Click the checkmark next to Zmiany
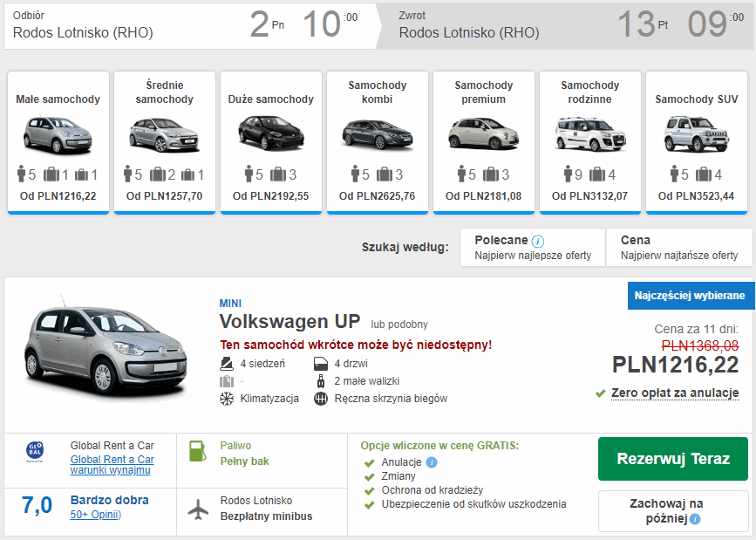 370,477
